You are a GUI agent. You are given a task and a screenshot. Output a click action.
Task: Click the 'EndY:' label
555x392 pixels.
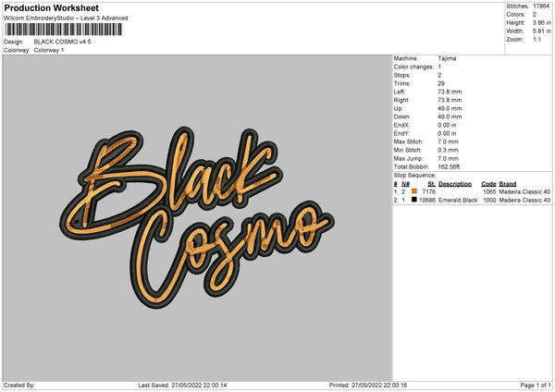pyautogui.click(x=401, y=134)
